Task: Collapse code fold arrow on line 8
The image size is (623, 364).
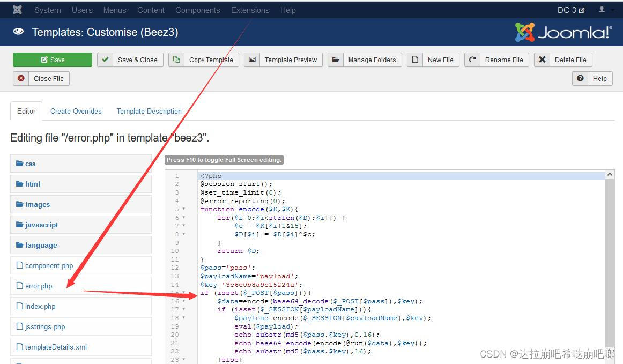Action: coord(183,234)
